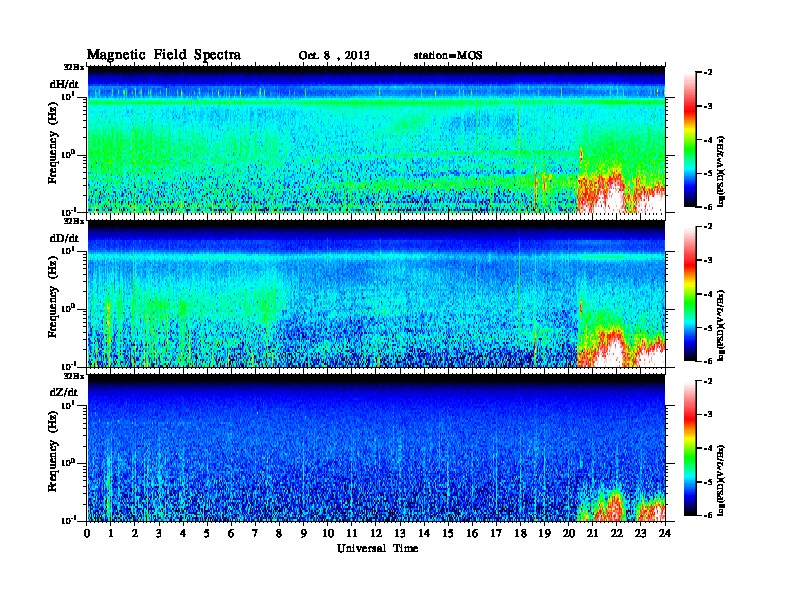This screenshot has width=792, height=612.
Task: Click hour "9" on the Universal Time axis
Action: (x=304, y=533)
